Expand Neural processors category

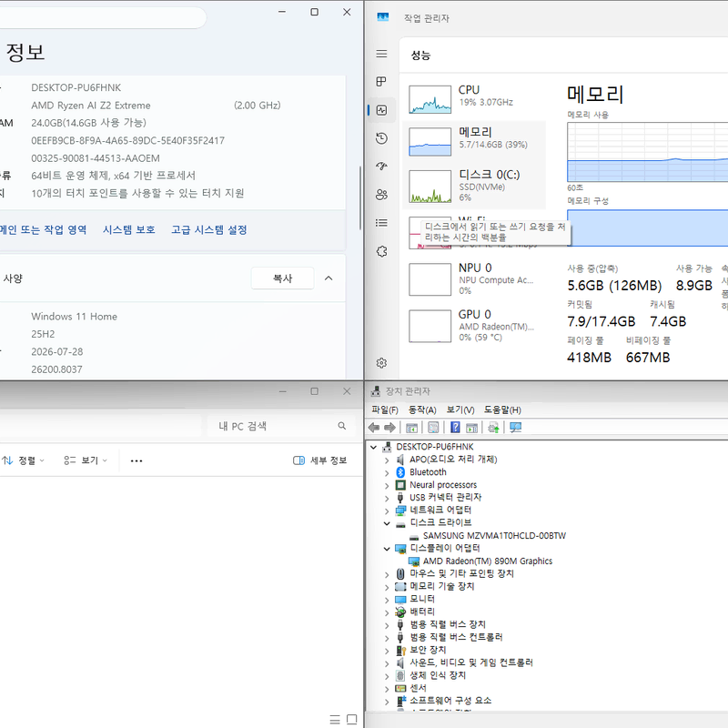387,486
